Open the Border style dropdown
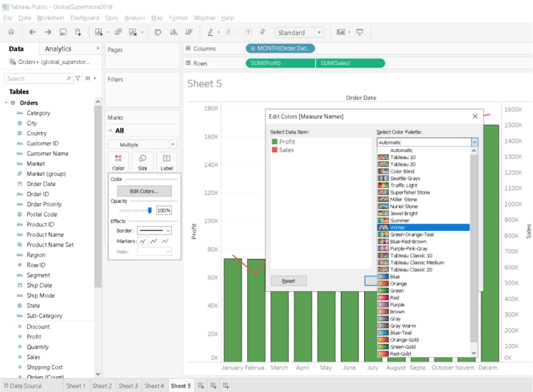This screenshot has height=392, width=533. (154, 230)
